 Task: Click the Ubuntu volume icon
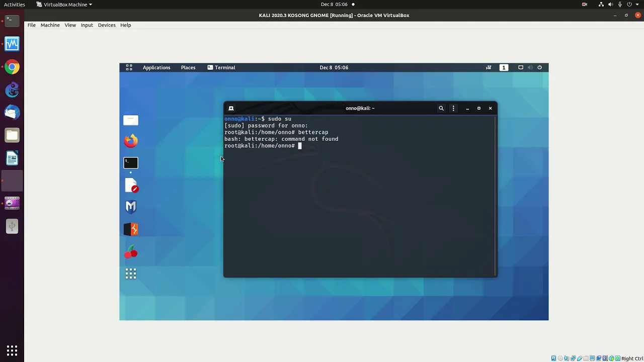pyautogui.click(x=611, y=5)
